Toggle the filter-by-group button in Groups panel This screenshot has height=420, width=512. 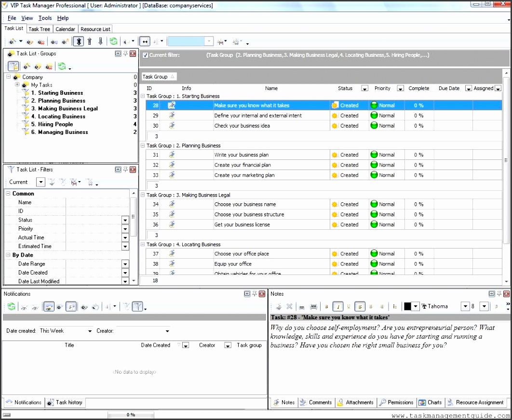coord(13,66)
